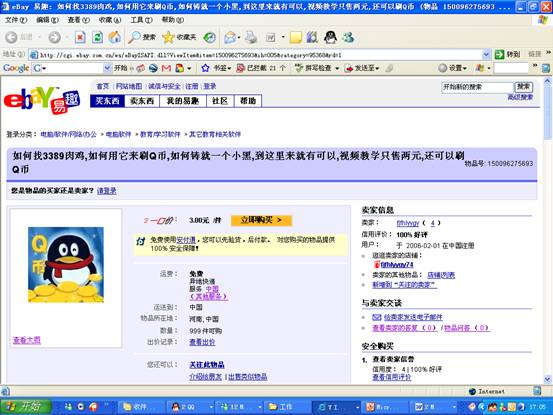
Task: Switch to the 帮助 tab on eBay
Action: 248,101
